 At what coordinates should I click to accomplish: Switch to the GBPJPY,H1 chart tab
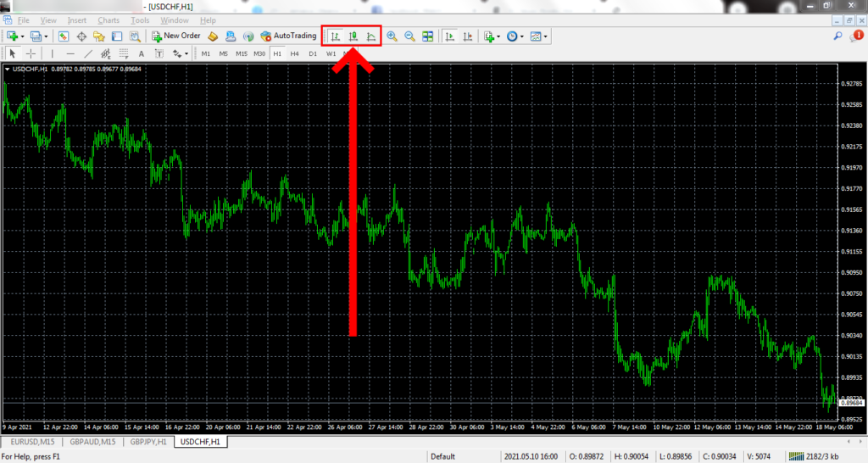(147, 442)
